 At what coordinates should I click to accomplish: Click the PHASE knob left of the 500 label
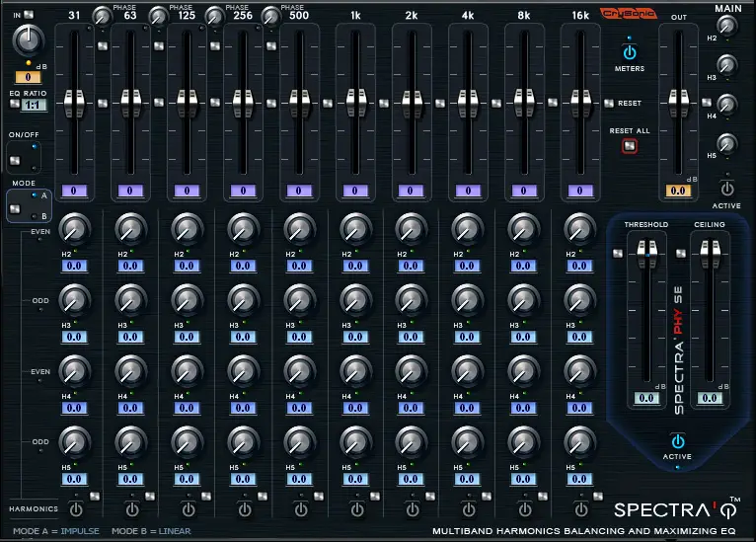(x=271, y=17)
